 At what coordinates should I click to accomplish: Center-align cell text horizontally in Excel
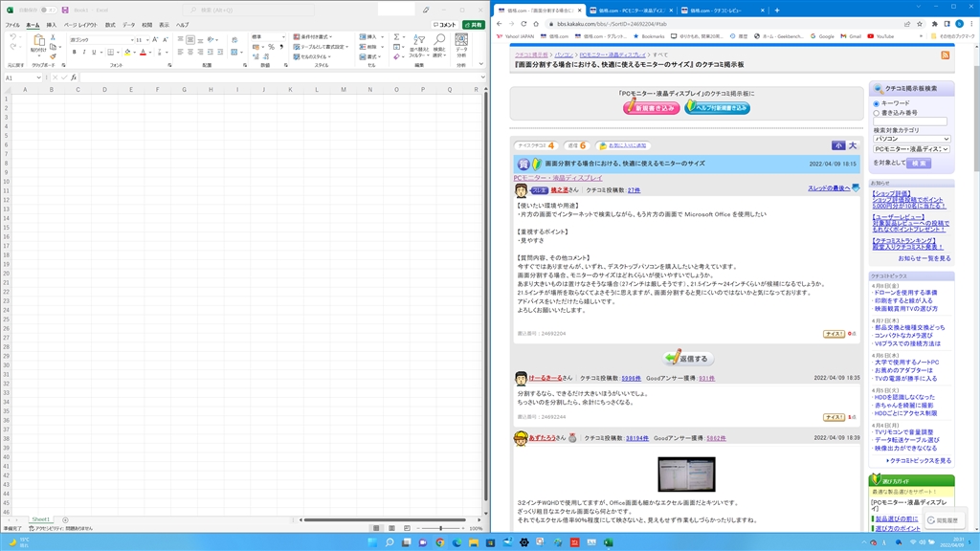click(x=190, y=52)
